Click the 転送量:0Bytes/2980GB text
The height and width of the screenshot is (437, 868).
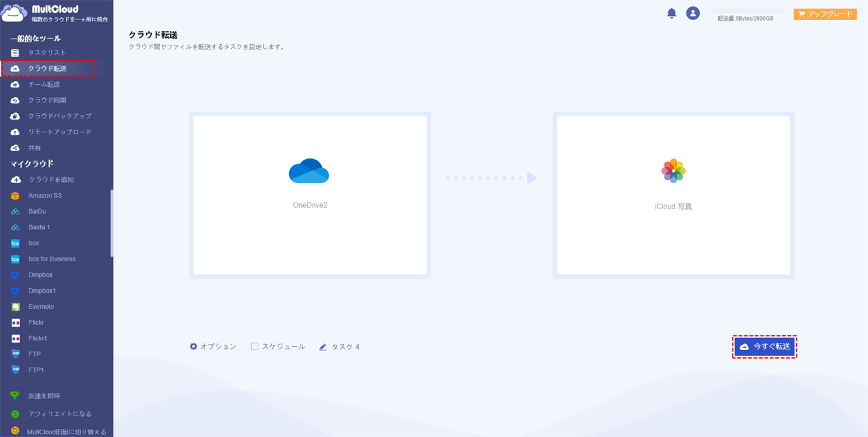(x=745, y=19)
